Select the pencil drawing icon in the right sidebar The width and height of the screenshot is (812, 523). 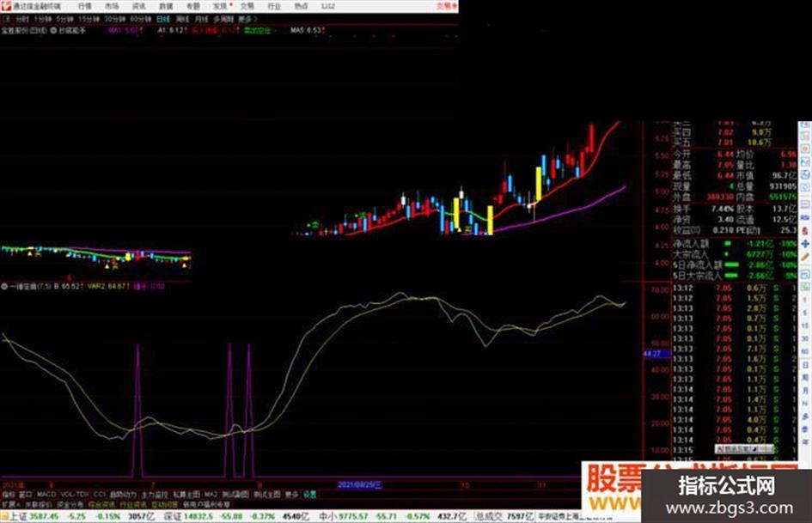805,256
